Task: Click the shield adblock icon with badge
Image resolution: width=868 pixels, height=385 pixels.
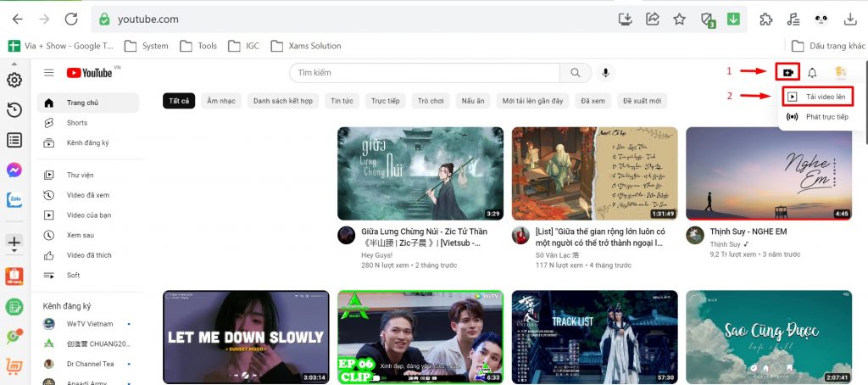Action: 708,20
